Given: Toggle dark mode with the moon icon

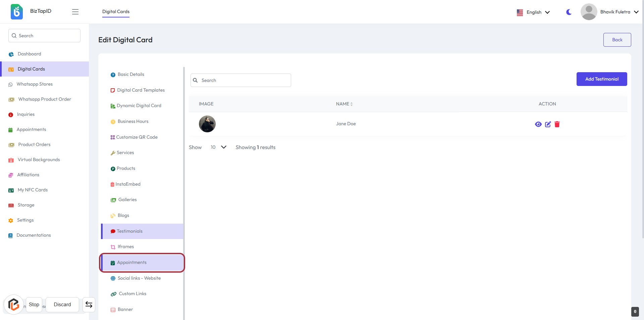Looking at the screenshot, I should tap(569, 12).
